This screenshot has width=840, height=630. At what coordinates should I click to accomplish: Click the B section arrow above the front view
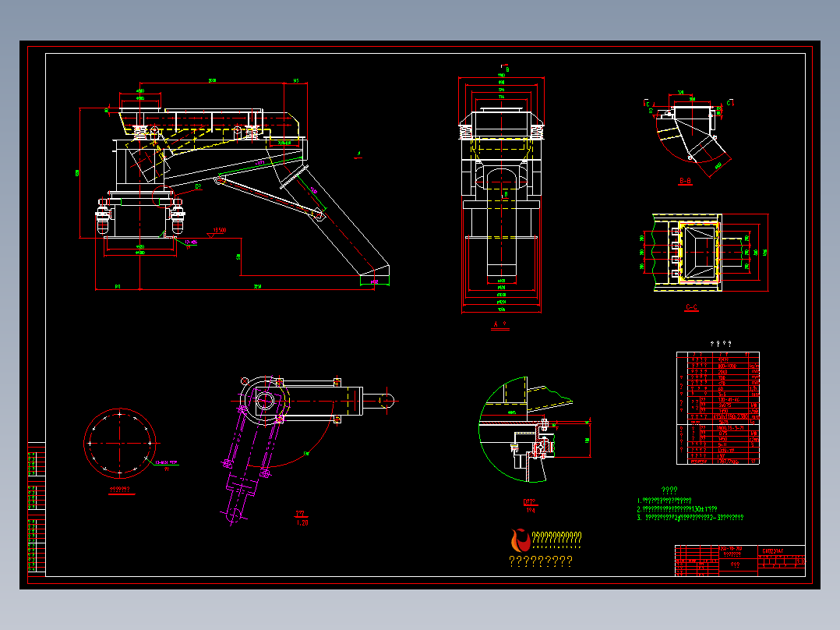click(x=505, y=68)
